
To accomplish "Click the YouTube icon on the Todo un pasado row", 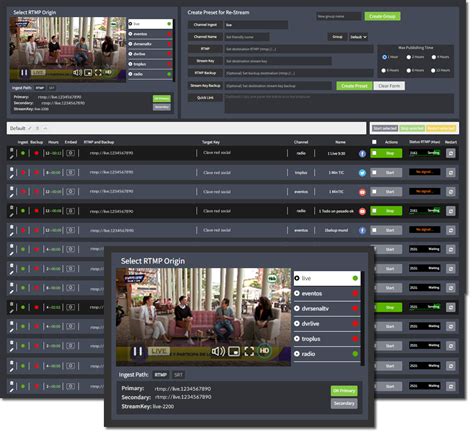I will tap(362, 211).
